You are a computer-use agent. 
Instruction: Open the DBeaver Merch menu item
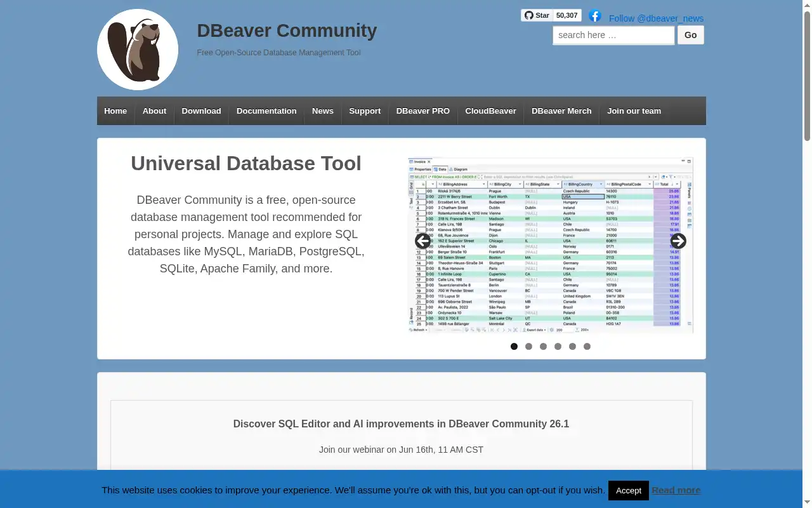coord(561,110)
